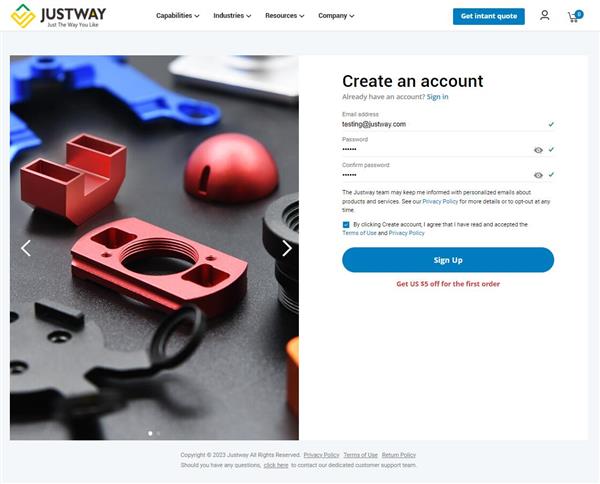Go to previous carousel image arrow
The width and height of the screenshot is (600, 484).
point(26,248)
